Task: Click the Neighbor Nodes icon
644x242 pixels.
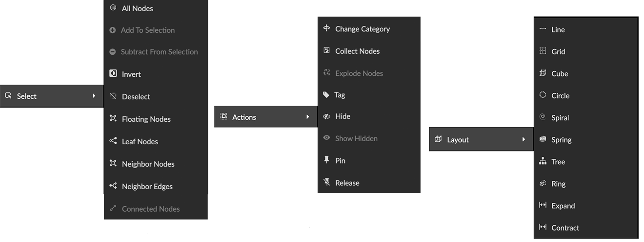Action: [113, 164]
